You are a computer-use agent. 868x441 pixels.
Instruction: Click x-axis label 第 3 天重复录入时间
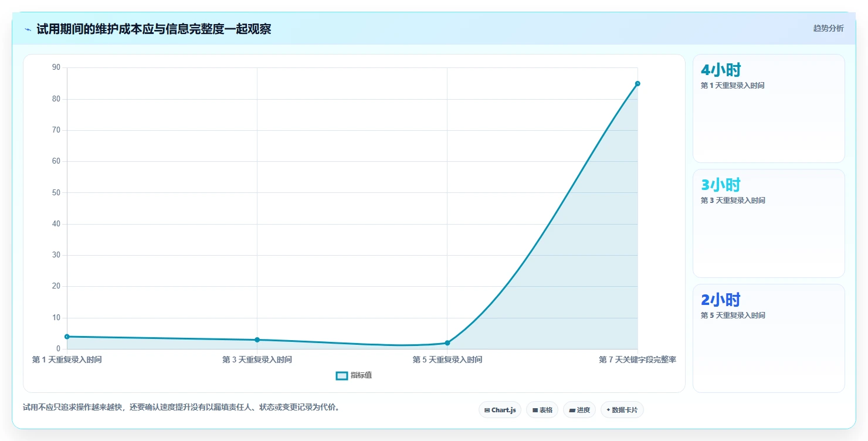click(257, 359)
